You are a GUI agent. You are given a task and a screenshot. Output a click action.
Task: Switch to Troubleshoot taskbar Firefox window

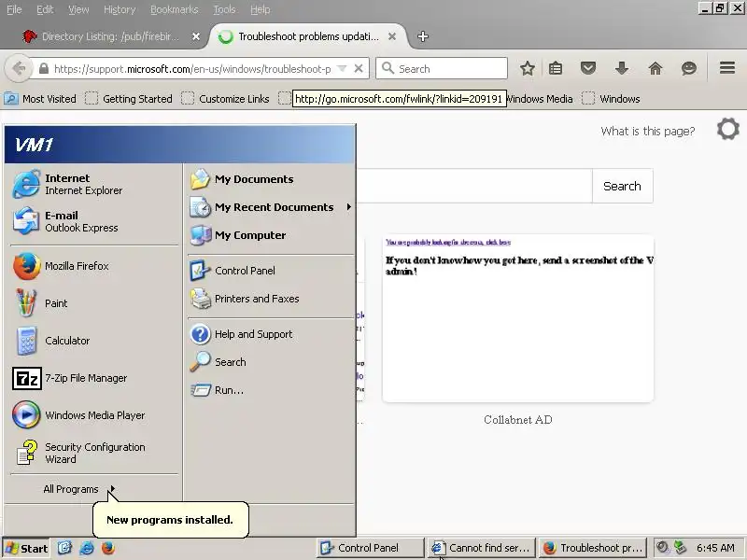[x=594, y=548]
